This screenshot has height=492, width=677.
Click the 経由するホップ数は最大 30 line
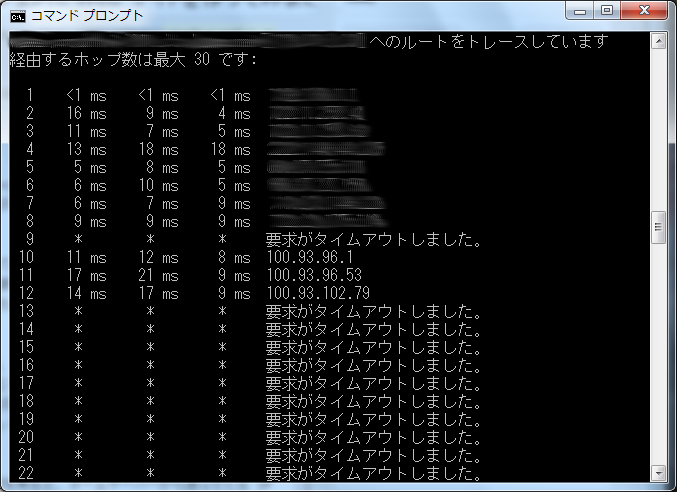pos(133,59)
